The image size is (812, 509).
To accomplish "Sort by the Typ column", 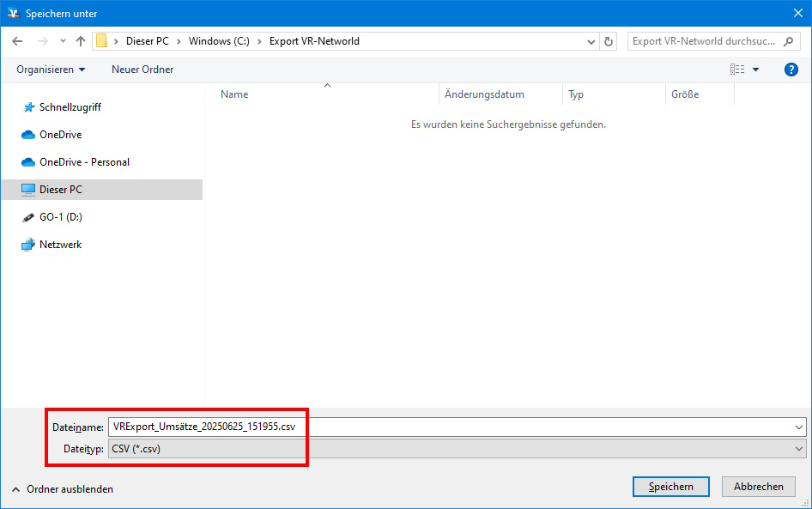I will click(576, 94).
